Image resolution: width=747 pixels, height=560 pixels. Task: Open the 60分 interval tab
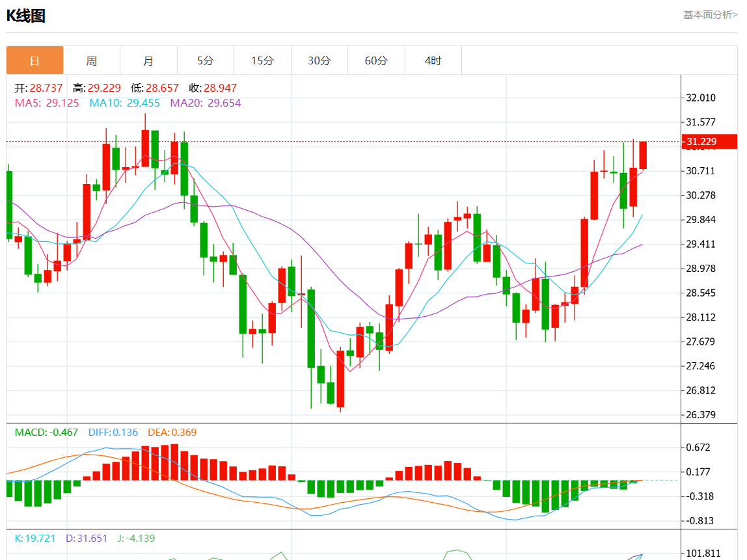(x=376, y=60)
